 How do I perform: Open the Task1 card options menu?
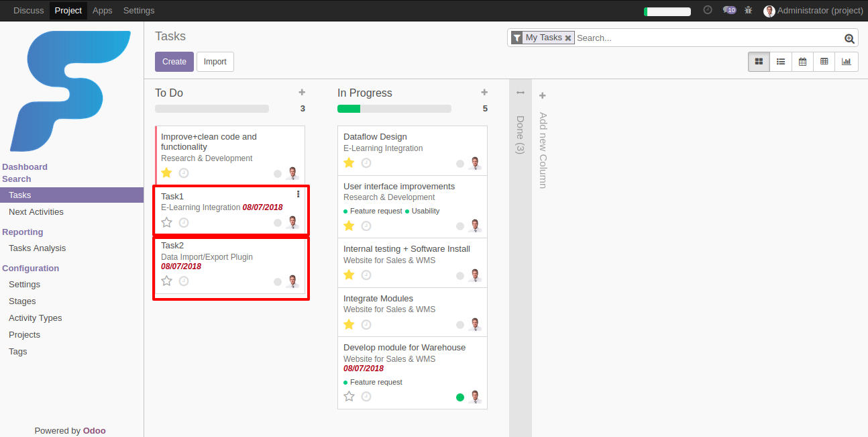point(299,194)
